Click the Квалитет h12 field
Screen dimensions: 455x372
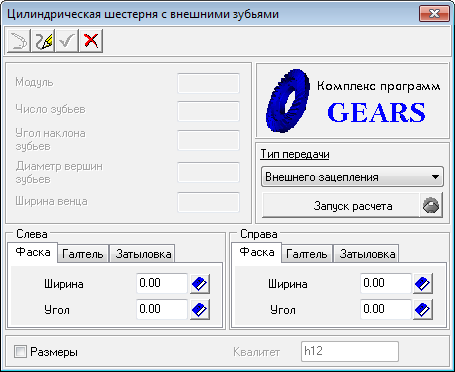(x=350, y=351)
